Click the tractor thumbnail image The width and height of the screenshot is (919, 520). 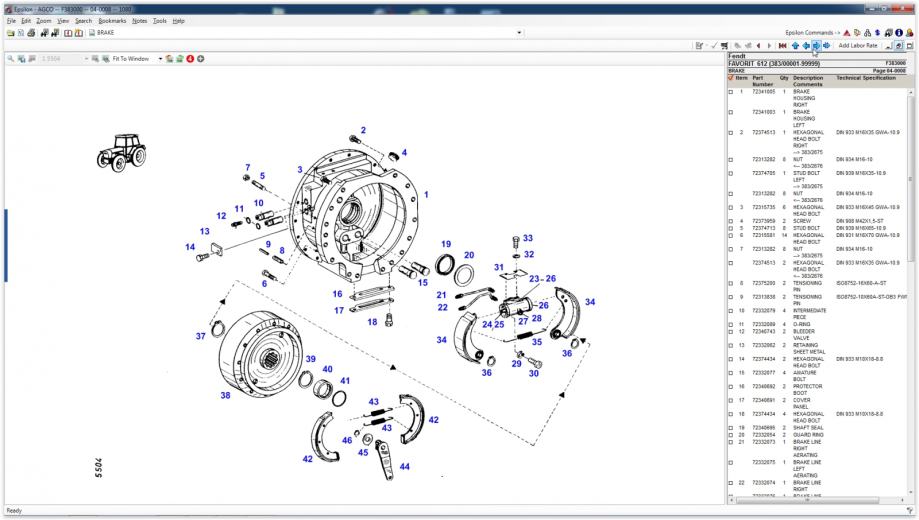pyautogui.click(x=121, y=152)
